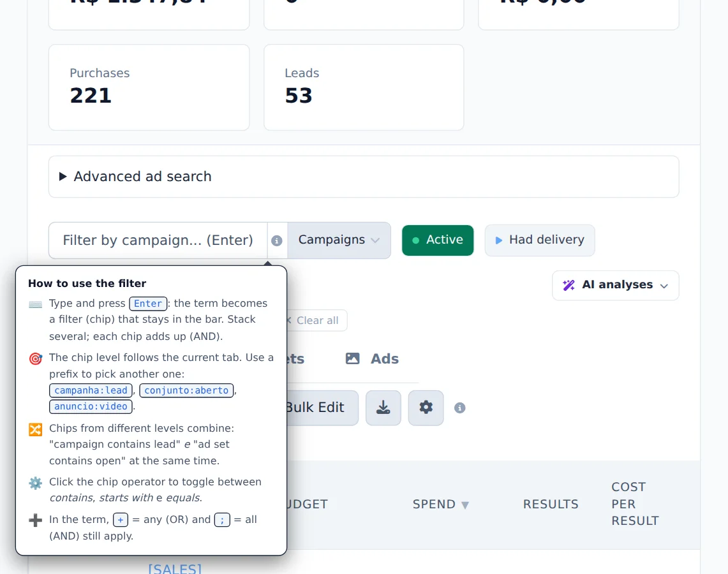Toggle the Had delivery filter
The image size is (728, 574).
[540, 240]
